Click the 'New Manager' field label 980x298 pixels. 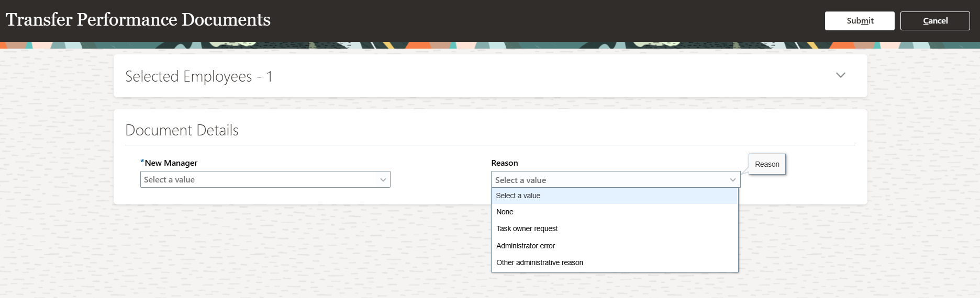(171, 163)
